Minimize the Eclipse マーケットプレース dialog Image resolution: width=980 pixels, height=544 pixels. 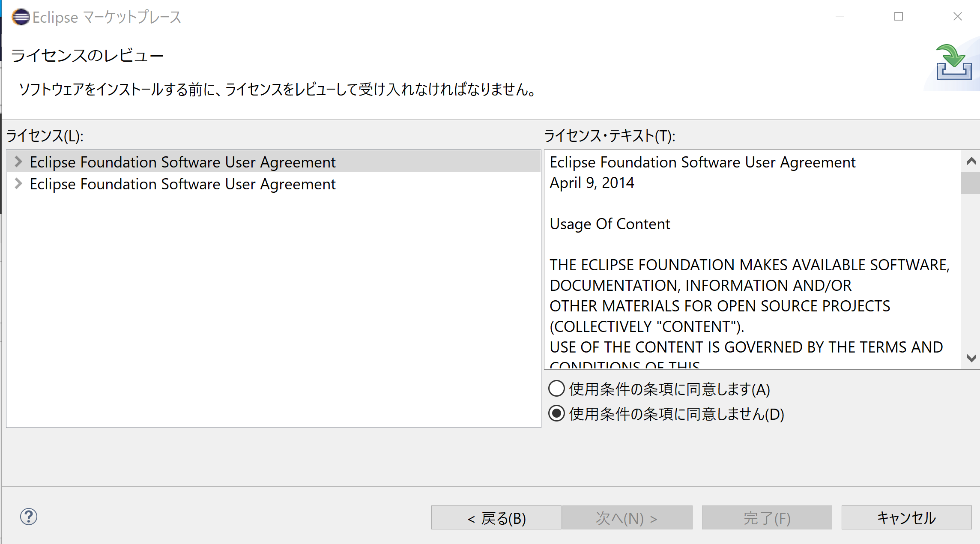840,17
